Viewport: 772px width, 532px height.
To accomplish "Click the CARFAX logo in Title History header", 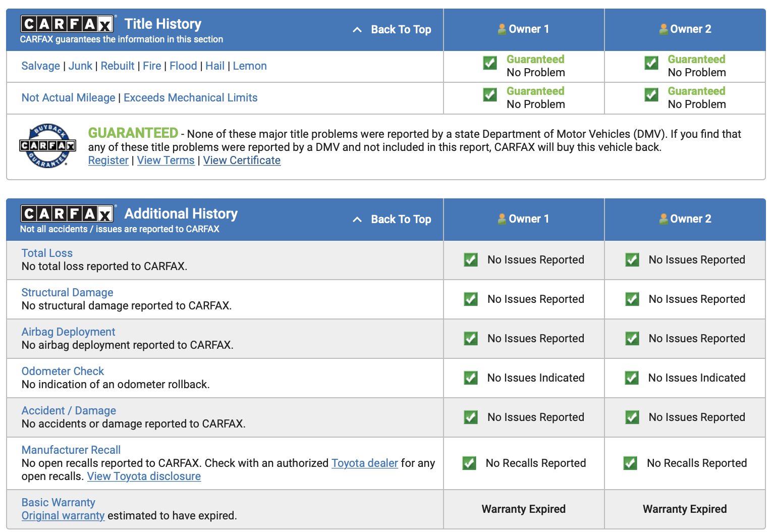I will [68, 24].
